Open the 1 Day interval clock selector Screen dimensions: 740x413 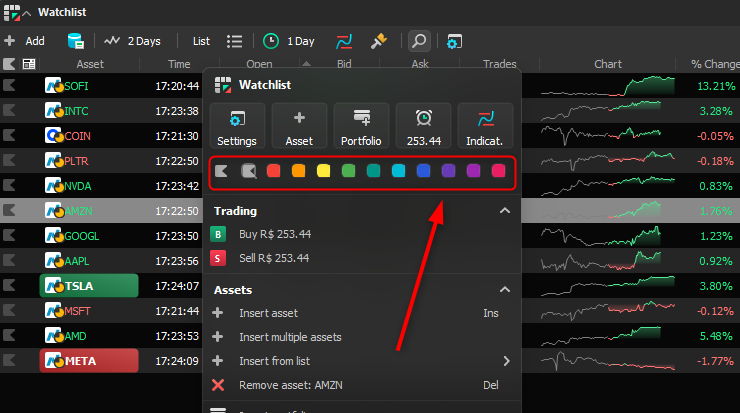click(288, 41)
